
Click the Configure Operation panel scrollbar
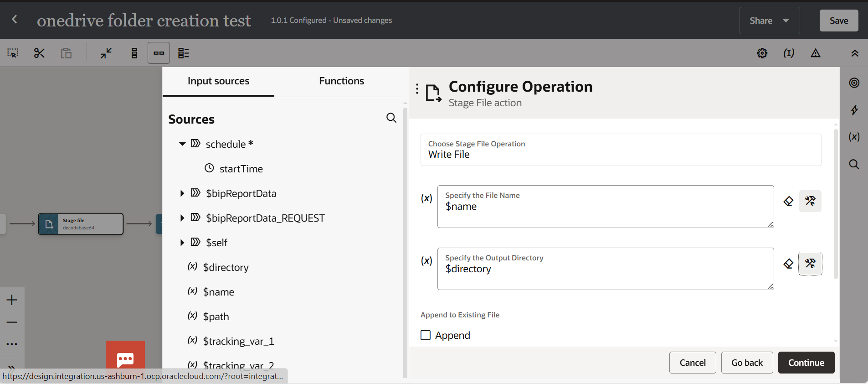pos(836,204)
